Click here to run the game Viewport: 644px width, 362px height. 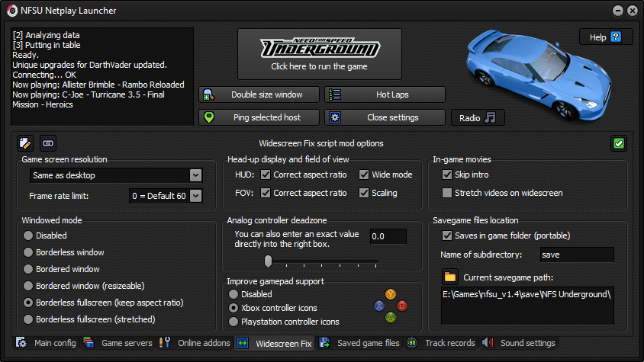[320, 54]
